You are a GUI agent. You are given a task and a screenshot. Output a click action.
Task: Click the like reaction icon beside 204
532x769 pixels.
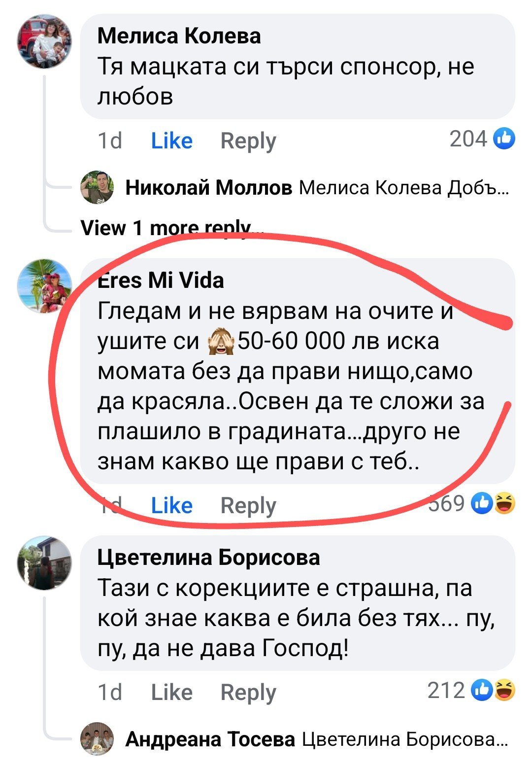coord(503,139)
